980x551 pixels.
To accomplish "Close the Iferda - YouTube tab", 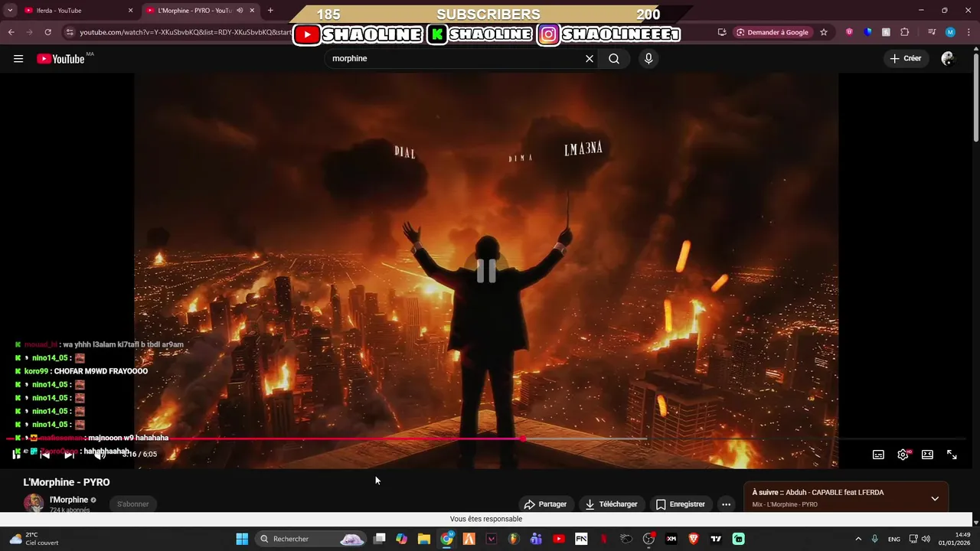I will tap(130, 11).
